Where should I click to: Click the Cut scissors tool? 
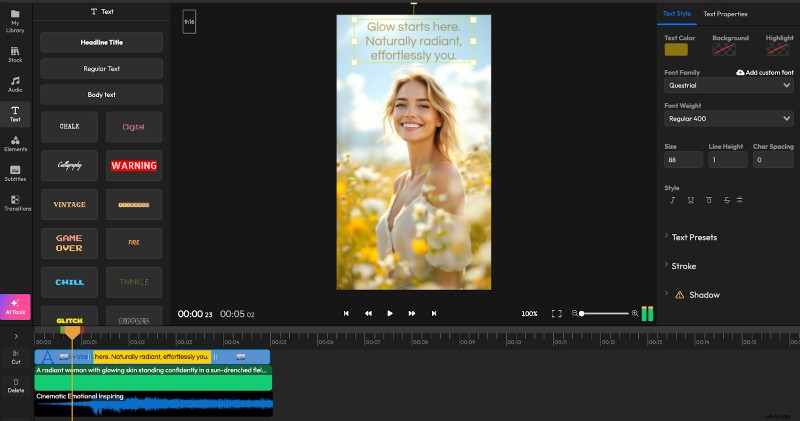(x=16, y=356)
